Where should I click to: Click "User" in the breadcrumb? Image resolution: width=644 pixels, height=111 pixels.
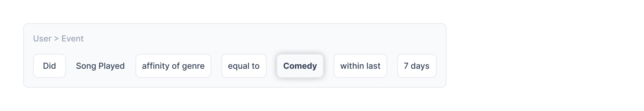[x=42, y=39]
